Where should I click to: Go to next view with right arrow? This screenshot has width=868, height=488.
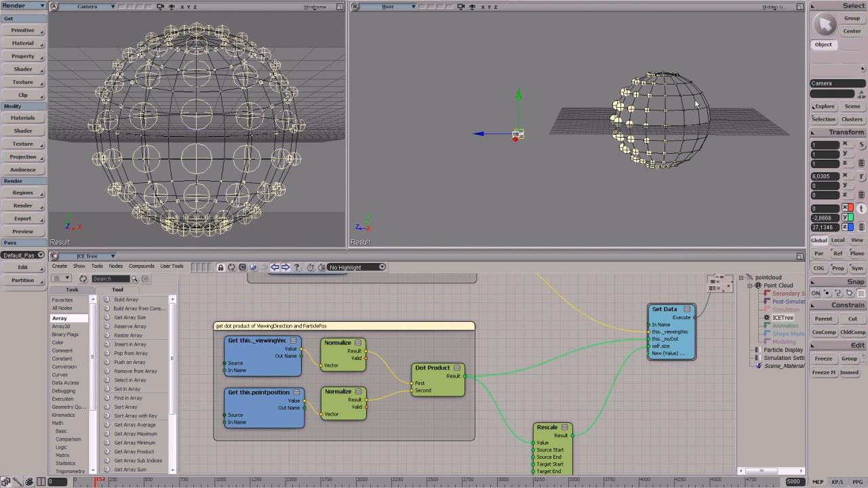pos(285,267)
